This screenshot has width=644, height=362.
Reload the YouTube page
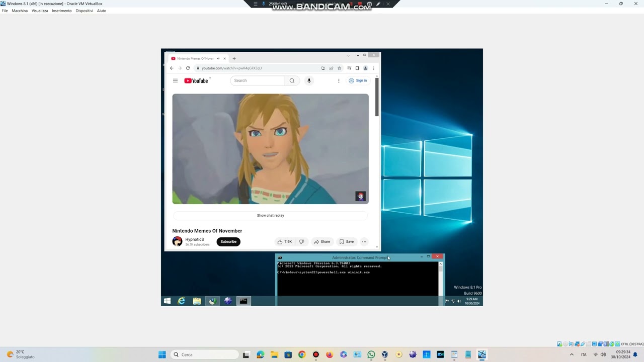click(x=188, y=68)
